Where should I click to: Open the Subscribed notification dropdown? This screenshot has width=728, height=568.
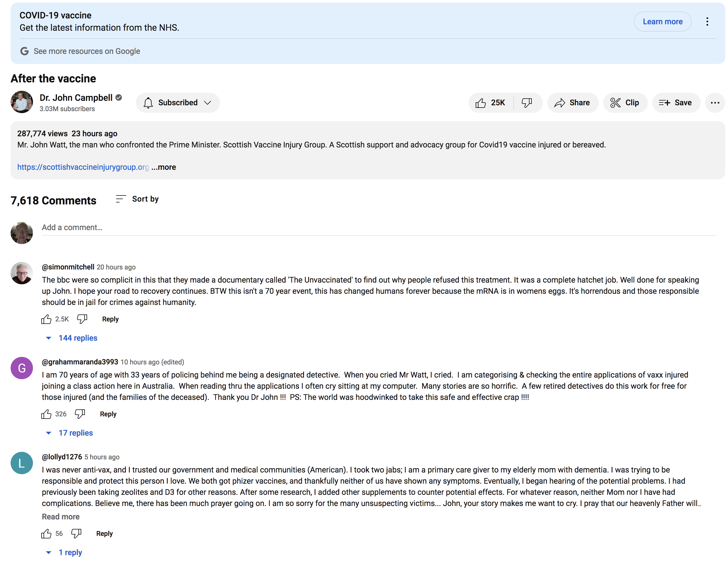pos(178,103)
